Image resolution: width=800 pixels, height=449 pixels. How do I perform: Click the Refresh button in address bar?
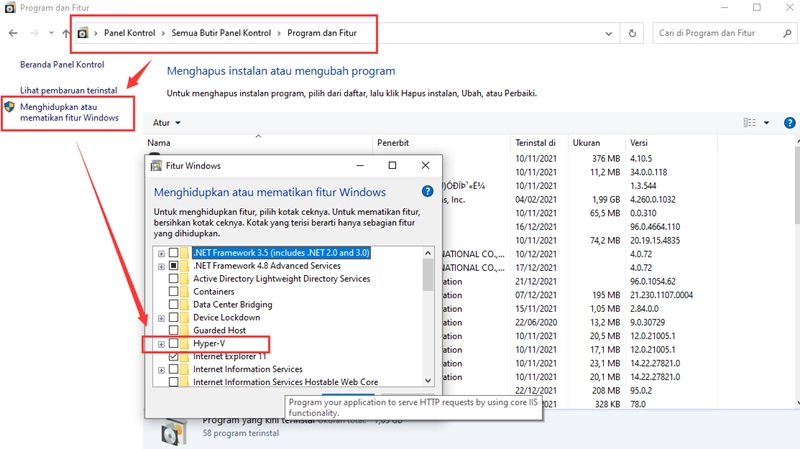(x=632, y=34)
